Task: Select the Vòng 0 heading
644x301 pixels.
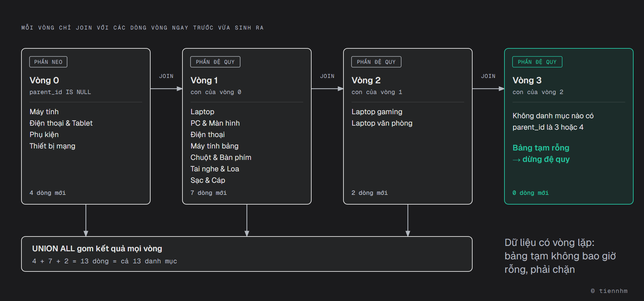Action: click(44, 80)
